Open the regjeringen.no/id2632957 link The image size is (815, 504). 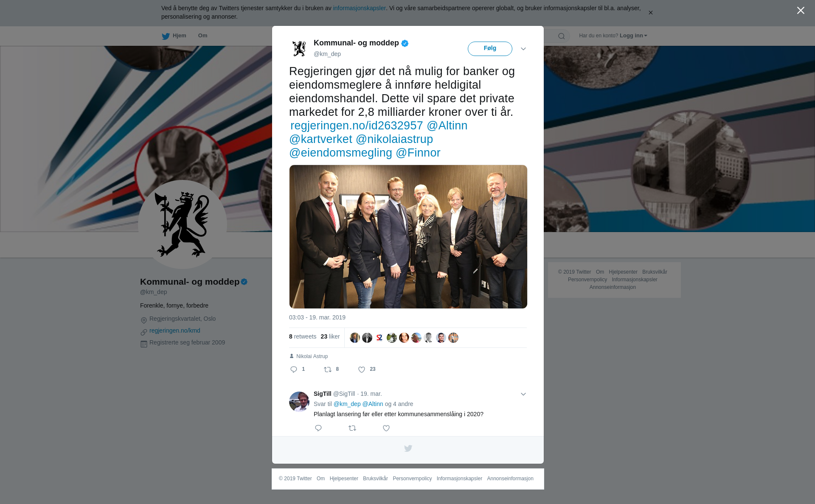pyautogui.click(x=357, y=126)
